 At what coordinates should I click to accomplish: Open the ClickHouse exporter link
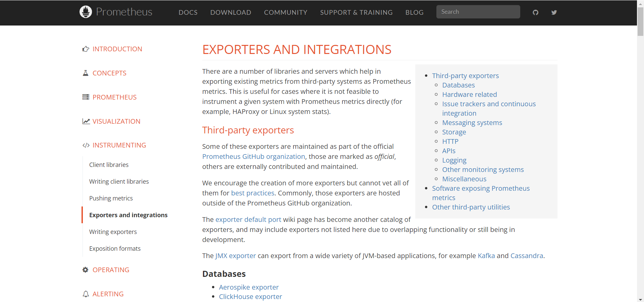click(x=250, y=297)
